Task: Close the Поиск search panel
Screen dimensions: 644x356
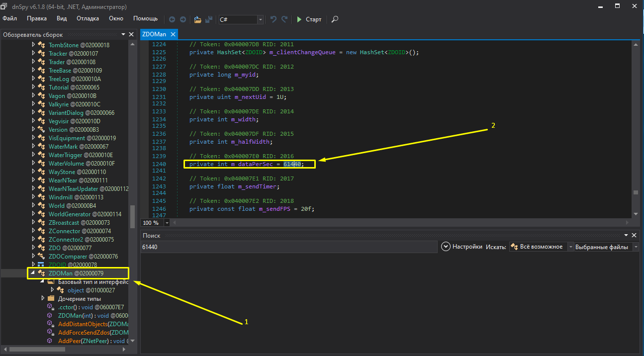Action: click(634, 235)
